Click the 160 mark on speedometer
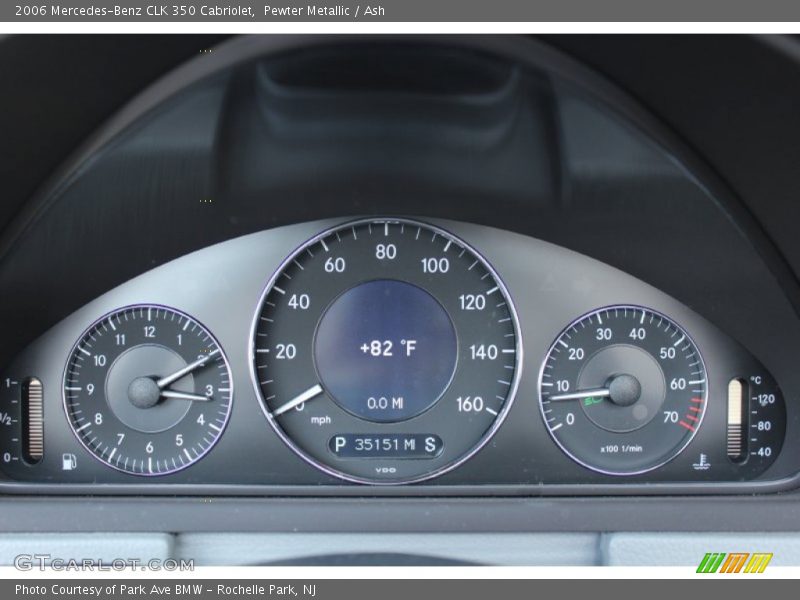800x600 pixels. (469, 404)
